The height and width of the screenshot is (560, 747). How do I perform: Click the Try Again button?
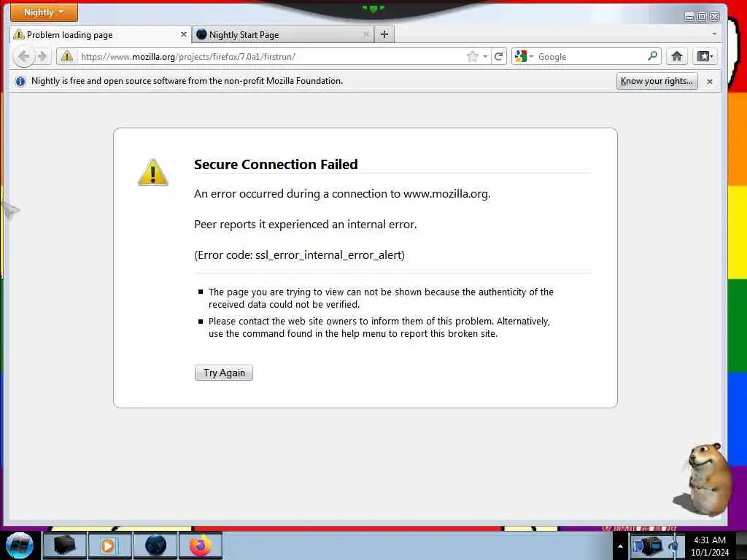224,373
